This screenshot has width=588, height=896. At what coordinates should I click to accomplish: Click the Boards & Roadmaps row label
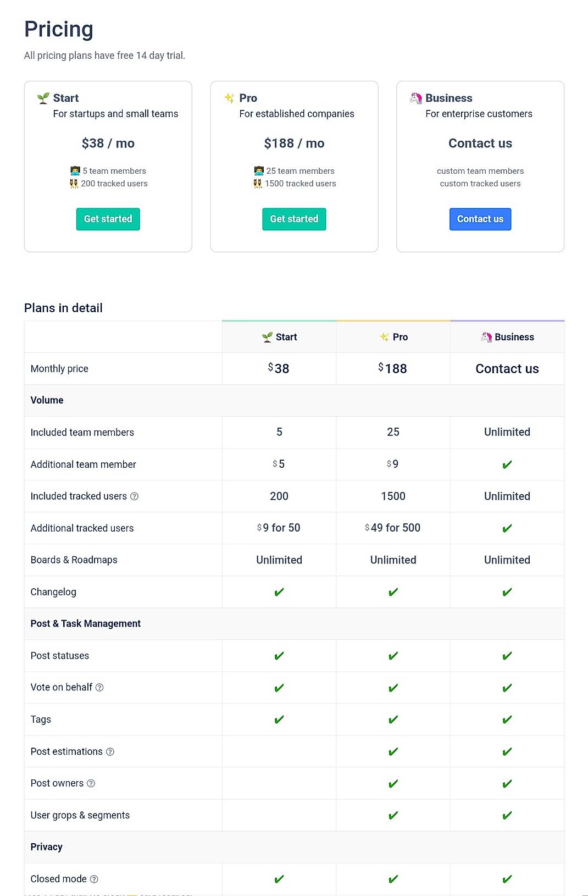tap(74, 560)
